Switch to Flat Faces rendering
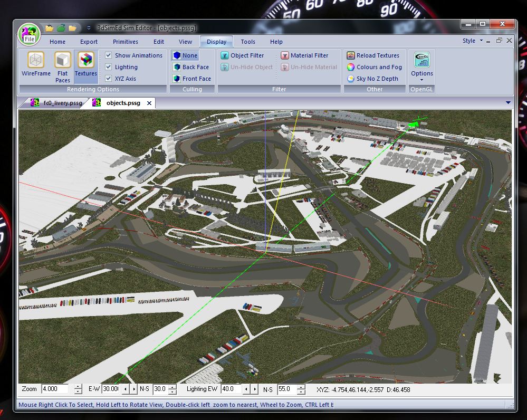 (x=63, y=66)
